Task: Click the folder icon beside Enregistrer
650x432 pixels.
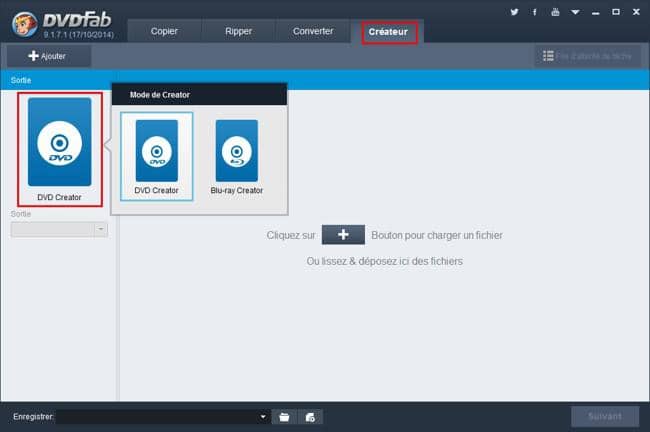Action: (284, 416)
